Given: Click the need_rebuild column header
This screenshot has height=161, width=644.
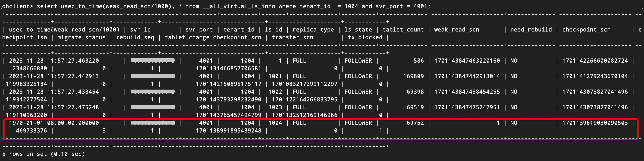Looking at the screenshot, I should [x=531, y=30].
